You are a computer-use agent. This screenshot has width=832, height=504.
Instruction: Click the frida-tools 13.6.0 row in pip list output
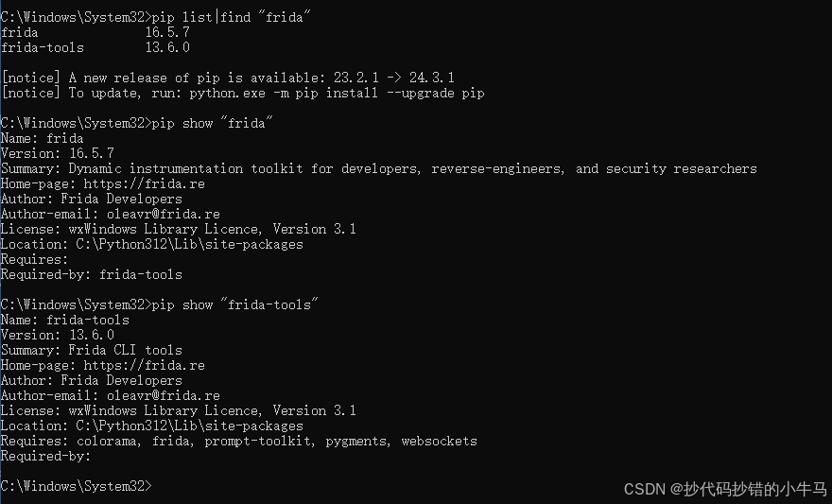[95, 48]
